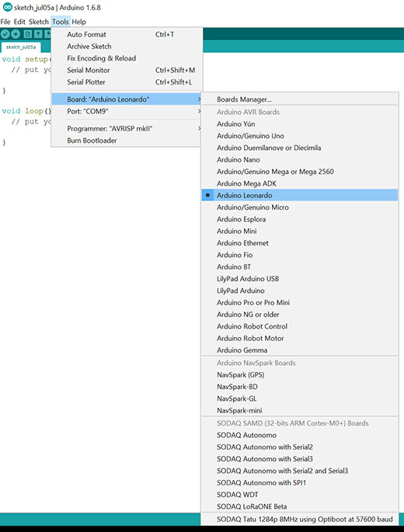The height and width of the screenshot is (532, 404).
Task: Open Boards Manager...
Action: [300, 99]
